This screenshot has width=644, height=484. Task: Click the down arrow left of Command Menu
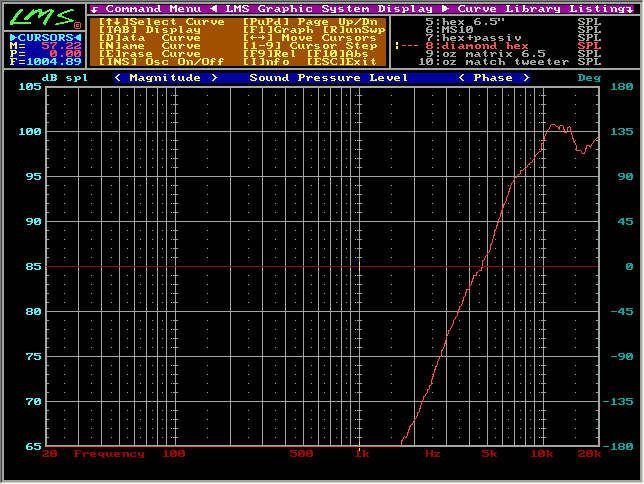click(x=95, y=9)
